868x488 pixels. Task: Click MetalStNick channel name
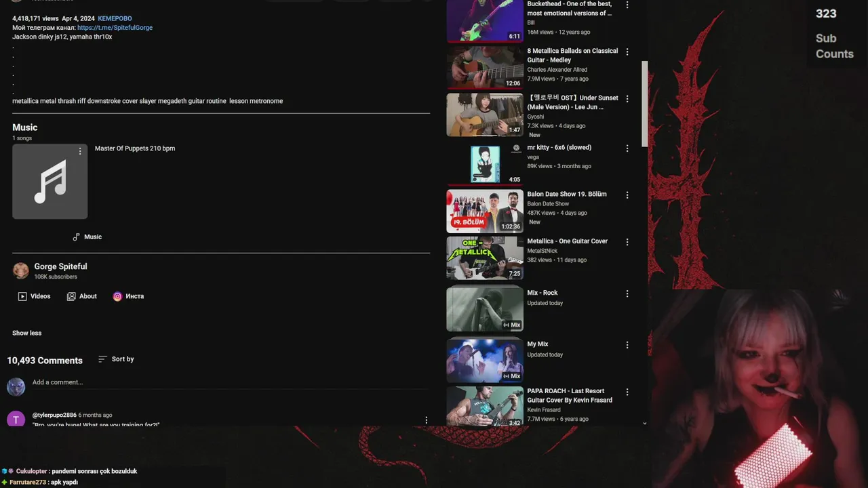coord(542,251)
